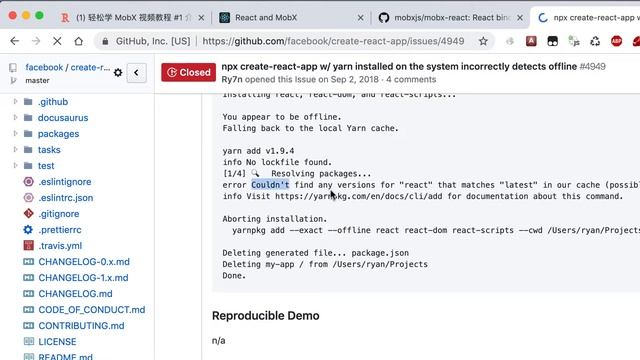This screenshot has height=360, width=640.
Task: Open the black square extension icon
Action: (x=552, y=41)
